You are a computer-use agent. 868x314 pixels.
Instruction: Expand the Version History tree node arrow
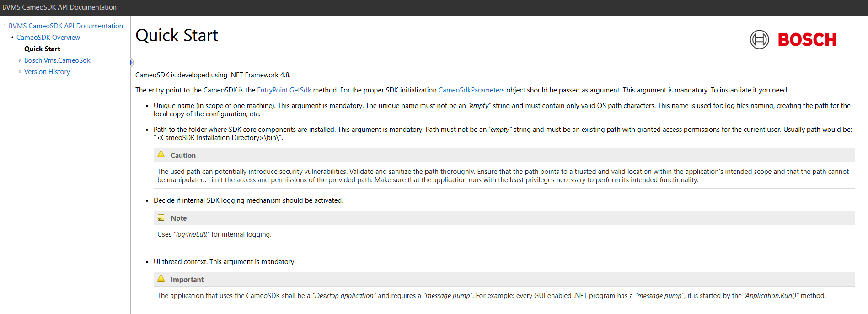(20, 72)
